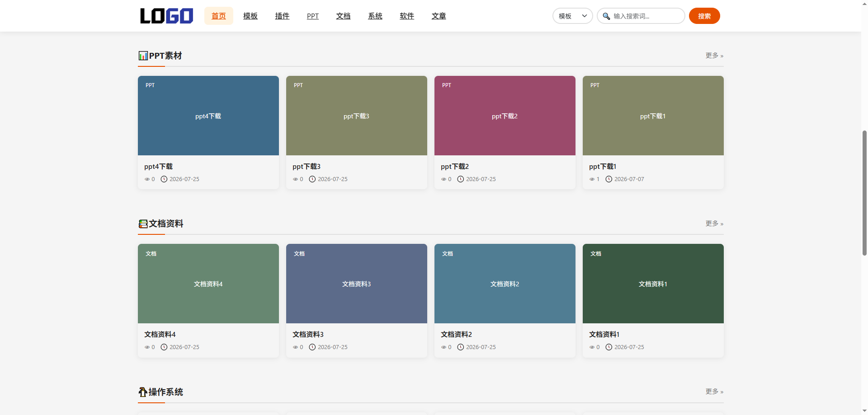
Task: Open the ppt下载3 card thumbnail
Action: click(357, 116)
